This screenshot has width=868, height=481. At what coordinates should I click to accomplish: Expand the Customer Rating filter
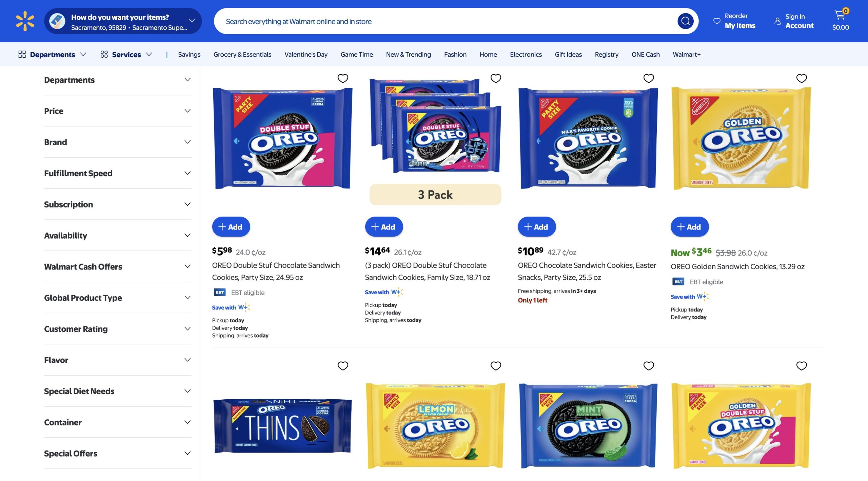[x=118, y=329]
